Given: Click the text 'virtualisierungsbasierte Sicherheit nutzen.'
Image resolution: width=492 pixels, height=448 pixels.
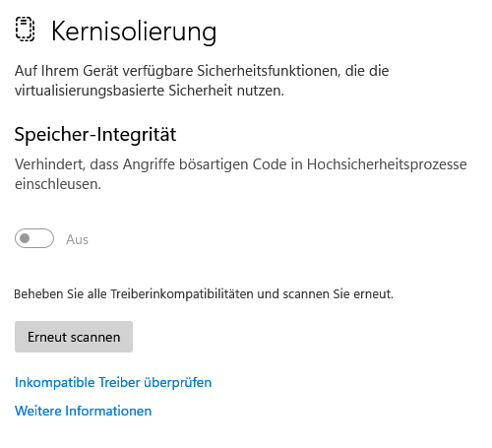Looking at the screenshot, I should coord(150,91).
